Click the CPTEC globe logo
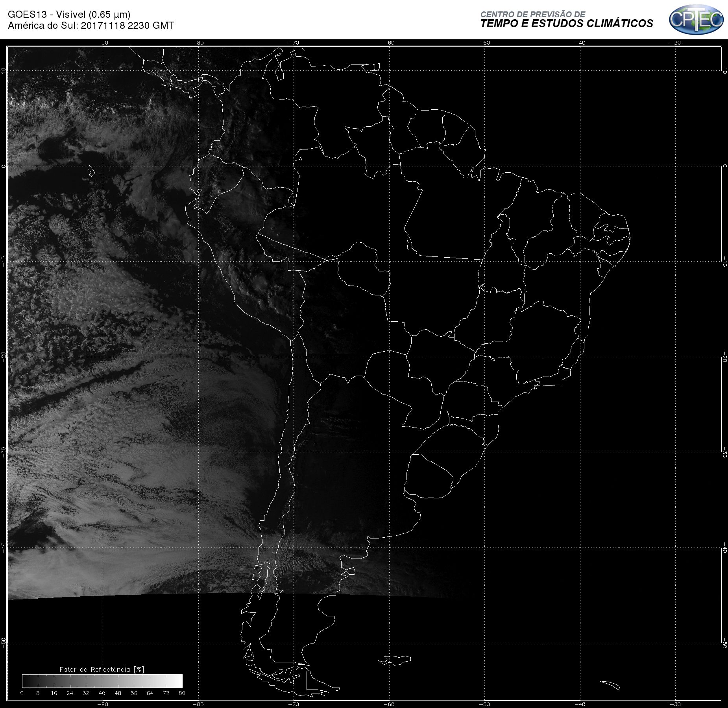Viewport: 728px width, 708px height. [x=696, y=19]
